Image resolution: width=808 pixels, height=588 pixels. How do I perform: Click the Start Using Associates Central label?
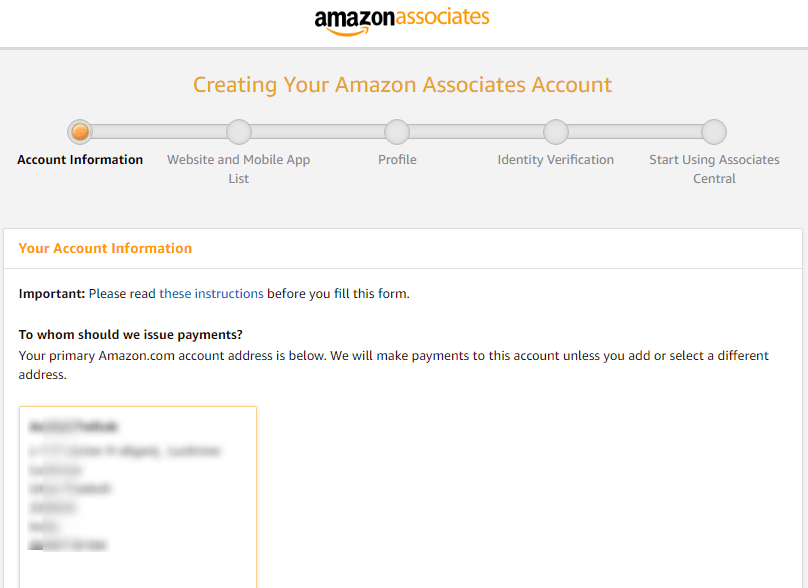[714, 168]
